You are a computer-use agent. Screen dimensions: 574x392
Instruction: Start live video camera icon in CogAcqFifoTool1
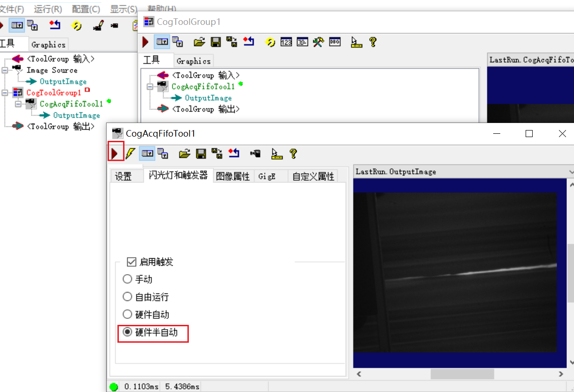[x=256, y=153]
